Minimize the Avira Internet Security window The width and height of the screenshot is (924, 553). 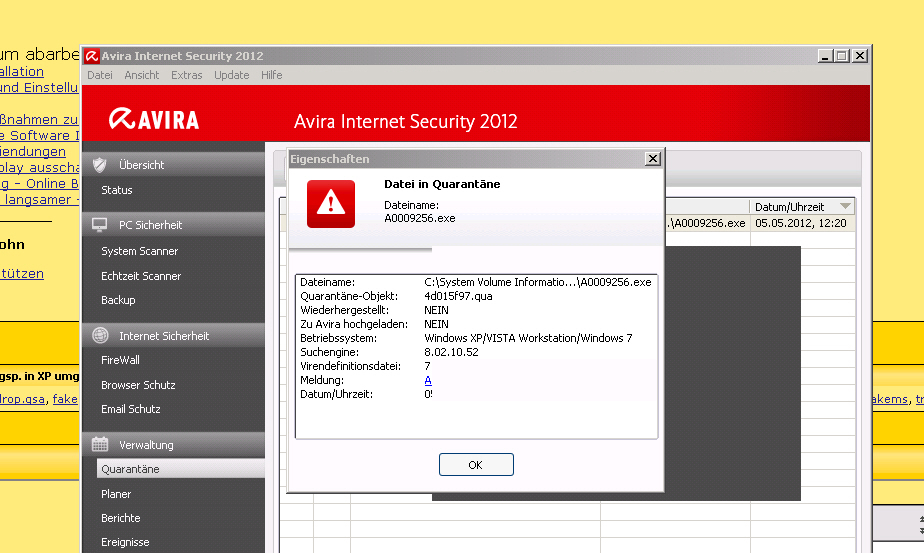(825, 55)
